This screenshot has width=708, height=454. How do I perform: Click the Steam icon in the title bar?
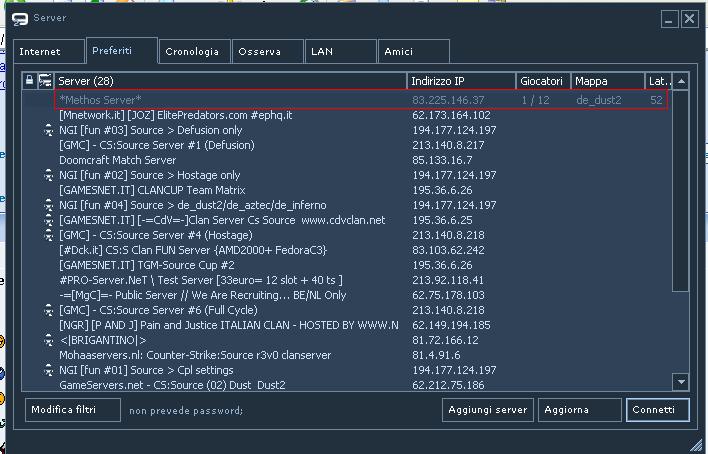click(20, 18)
